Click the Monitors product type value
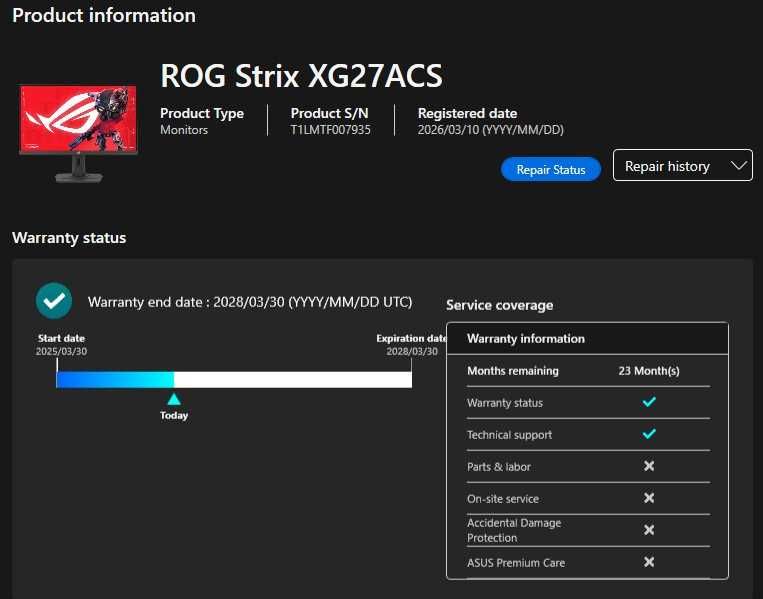This screenshot has width=763, height=599. tap(184, 130)
